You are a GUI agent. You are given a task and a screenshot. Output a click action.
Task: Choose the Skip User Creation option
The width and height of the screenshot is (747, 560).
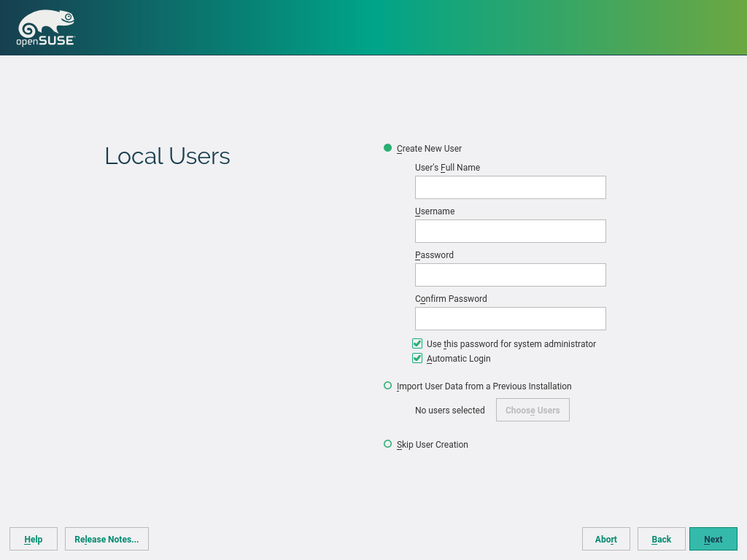click(x=388, y=444)
